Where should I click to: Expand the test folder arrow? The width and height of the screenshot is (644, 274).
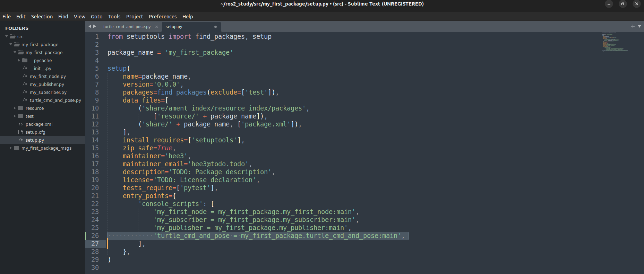[15, 116]
